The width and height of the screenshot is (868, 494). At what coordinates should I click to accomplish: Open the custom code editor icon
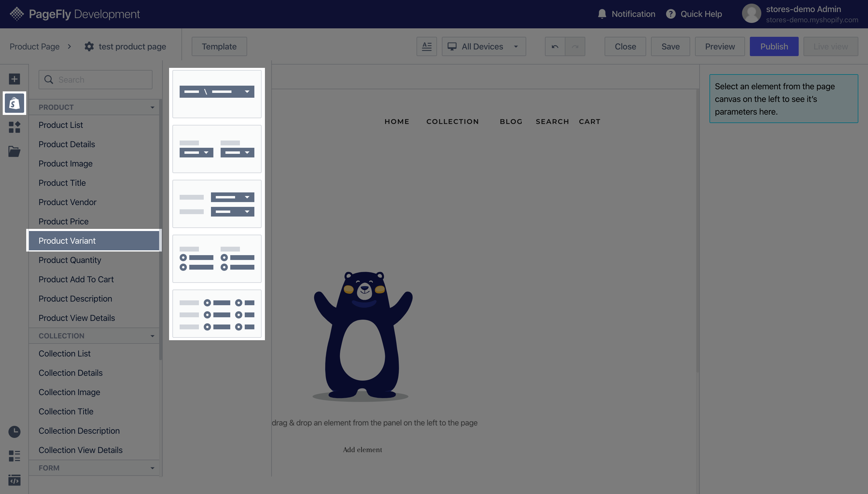tap(14, 480)
